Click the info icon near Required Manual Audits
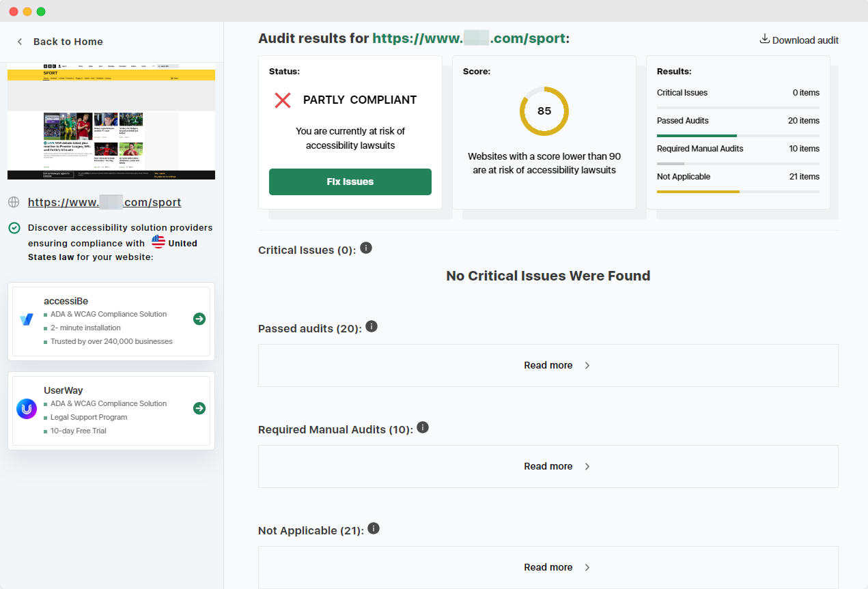Screen dimensions: 868x589 (423, 427)
